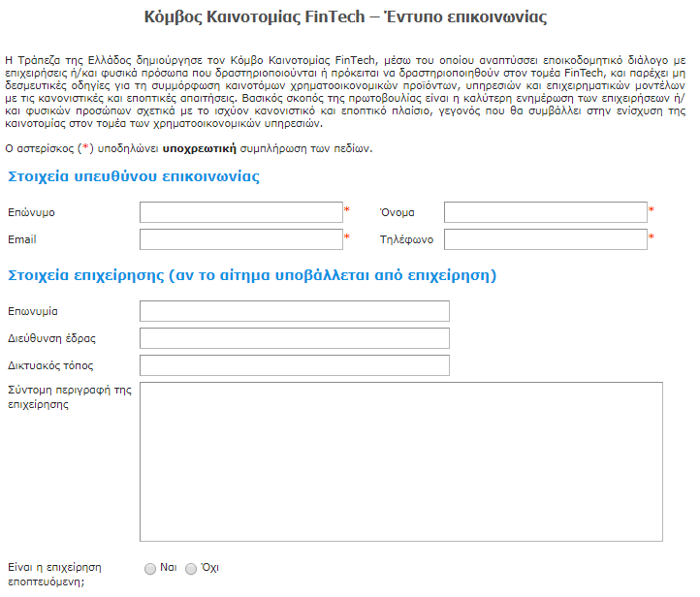Click the Επωνυμία label
The image size is (700, 597).
tap(33, 311)
